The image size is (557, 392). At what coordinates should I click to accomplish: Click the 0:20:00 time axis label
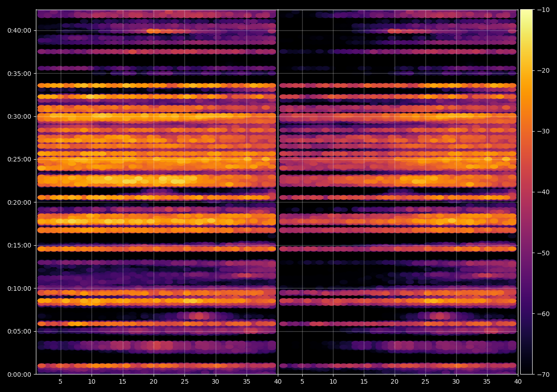(x=19, y=202)
